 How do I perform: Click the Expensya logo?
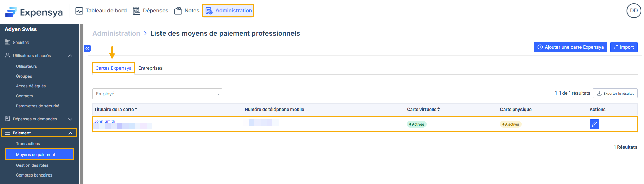(x=34, y=12)
